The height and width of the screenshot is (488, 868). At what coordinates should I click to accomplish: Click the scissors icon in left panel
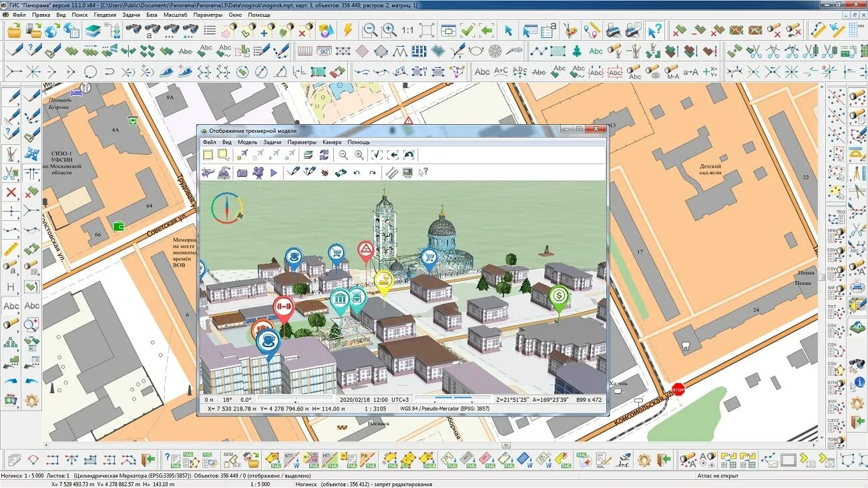[x=11, y=174]
